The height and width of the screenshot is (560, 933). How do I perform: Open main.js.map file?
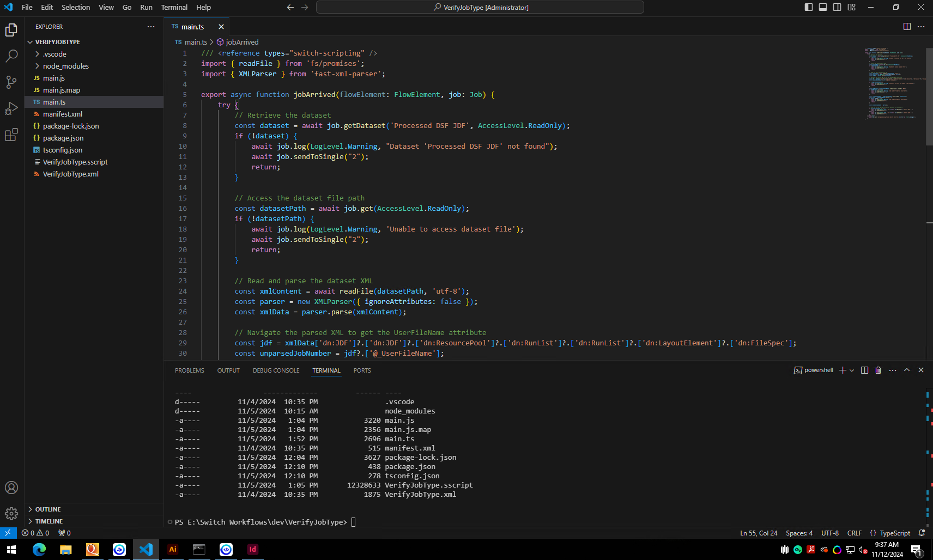[x=94, y=90]
